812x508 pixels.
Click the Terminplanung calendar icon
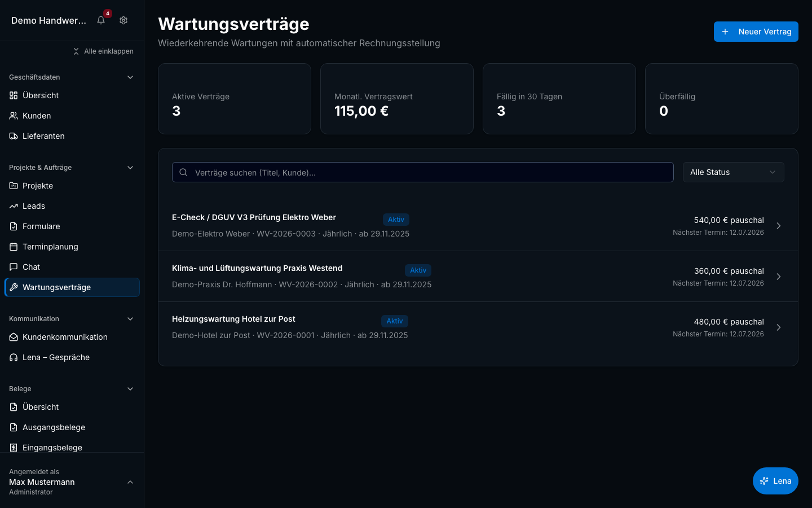tap(14, 247)
